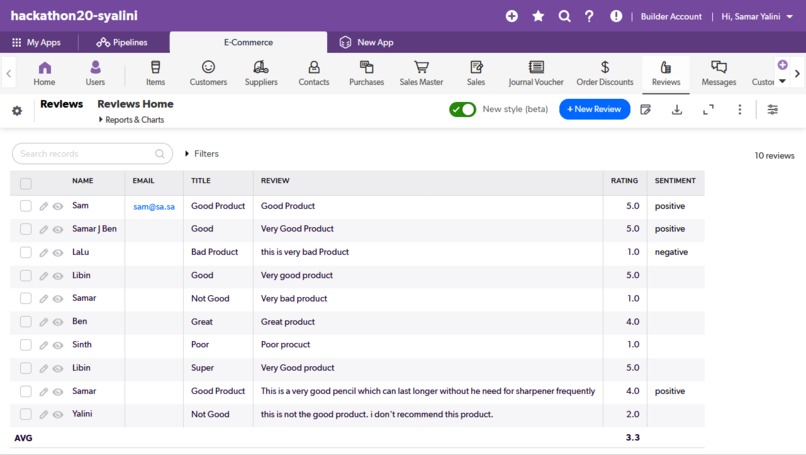Tick the select-all header checkbox
The width and height of the screenshot is (806, 455).
tap(26, 183)
